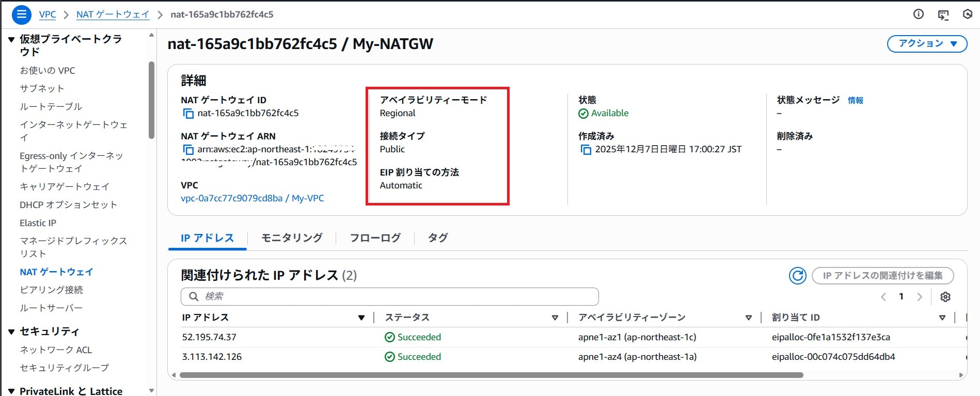Sort by IP アドレス column
This screenshot has width=980, height=396.
[361, 318]
